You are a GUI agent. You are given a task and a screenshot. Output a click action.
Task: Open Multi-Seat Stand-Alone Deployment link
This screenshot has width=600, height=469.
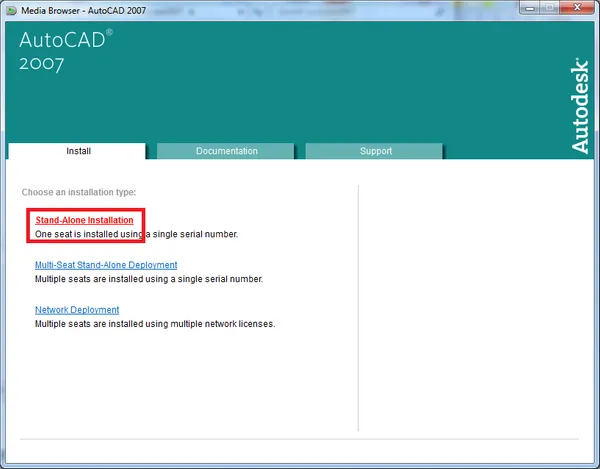click(106, 265)
